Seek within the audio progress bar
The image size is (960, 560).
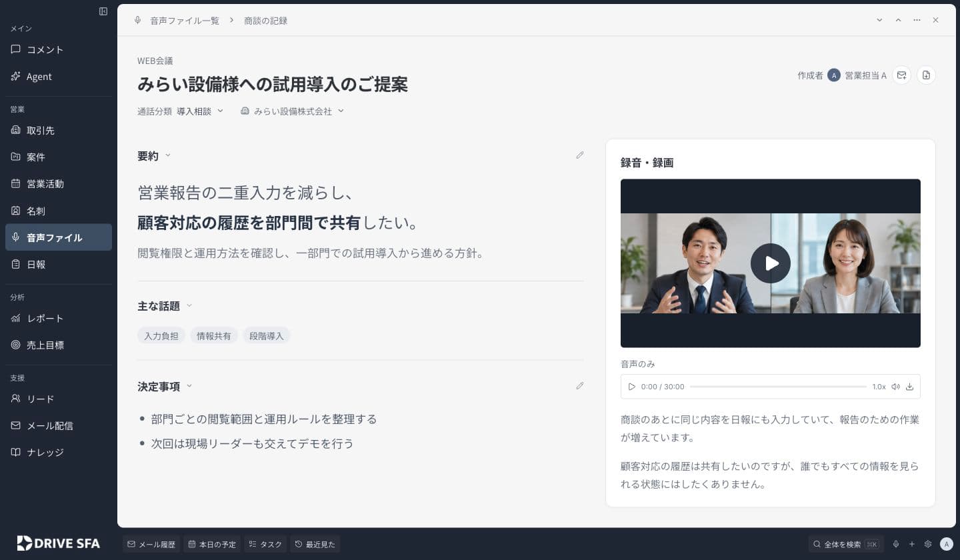click(x=778, y=387)
